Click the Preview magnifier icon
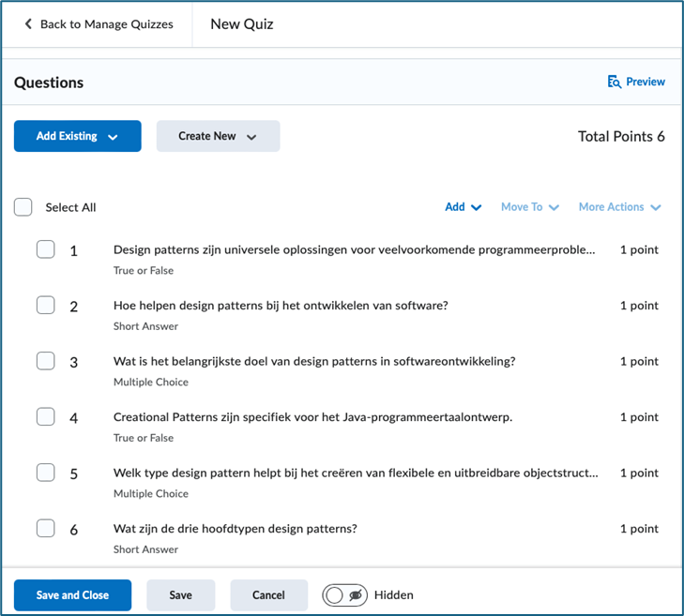Screen dimensions: 684x616 pyautogui.click(x=615, y=83)
